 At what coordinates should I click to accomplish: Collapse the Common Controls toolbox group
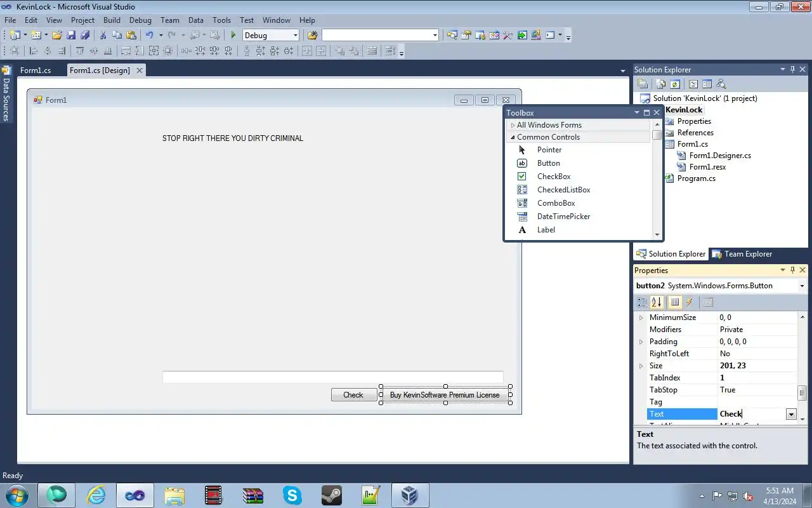513,137
